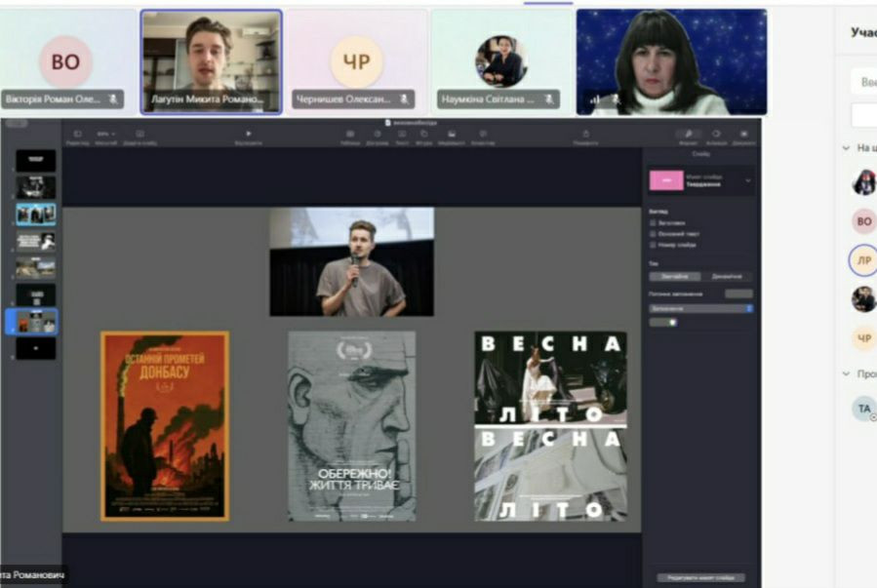Open the Media insert icon
The width and height of the screenshot is (877, 588).
[451, 134]
